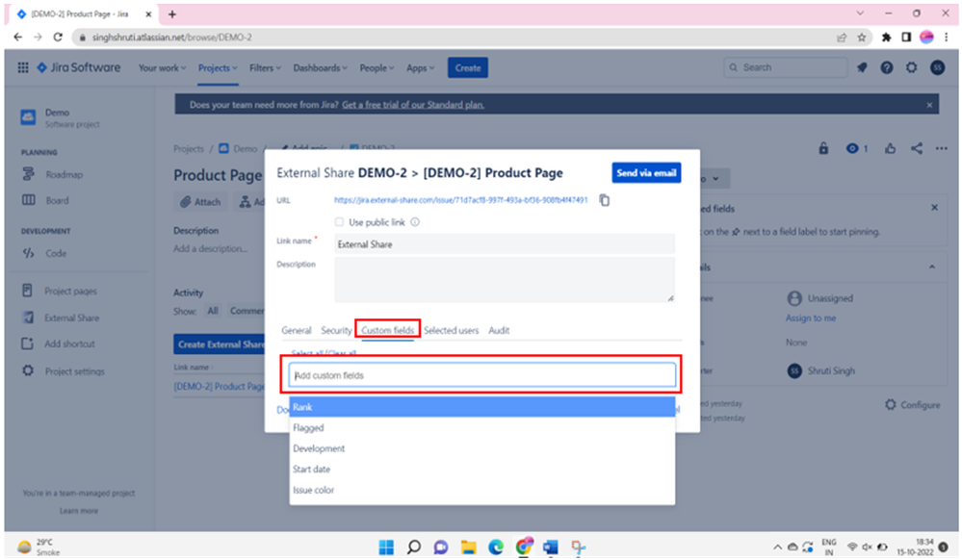Expand the People dropdown
The image size is (962, 560).
click(377, 68)
